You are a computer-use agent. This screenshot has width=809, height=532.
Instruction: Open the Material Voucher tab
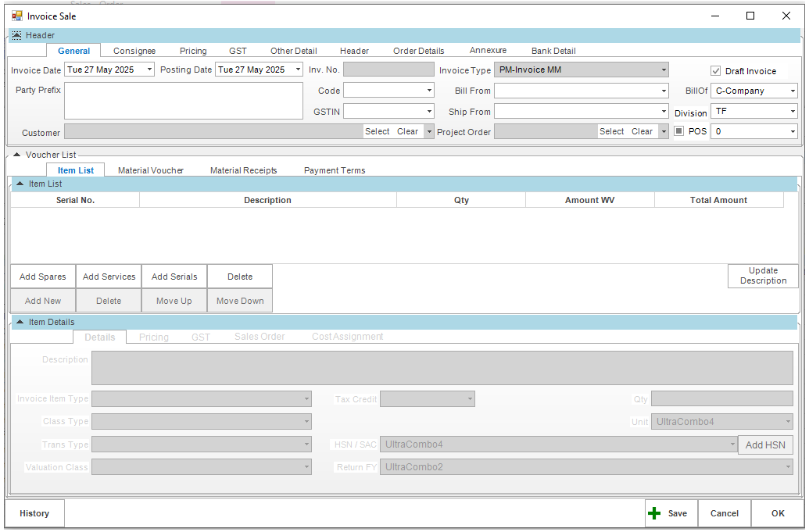coord(151,170)
